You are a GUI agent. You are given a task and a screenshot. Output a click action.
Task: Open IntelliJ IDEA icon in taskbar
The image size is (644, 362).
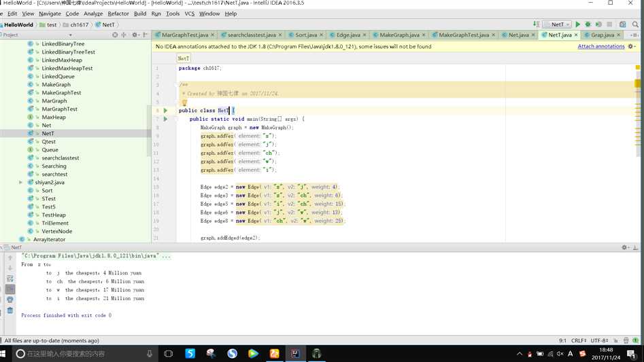coord(295,353)
